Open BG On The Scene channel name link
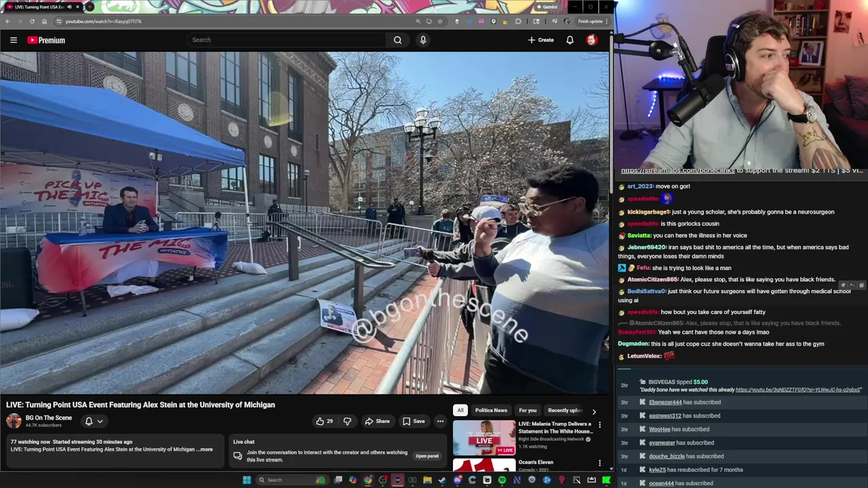The width and height of the screenshot is (868, 488). click(x=49, y=418)
